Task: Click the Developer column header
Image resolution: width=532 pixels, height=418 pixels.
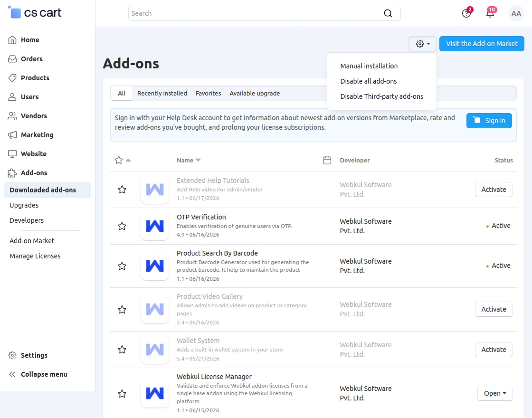Action: tap(355, 160)
